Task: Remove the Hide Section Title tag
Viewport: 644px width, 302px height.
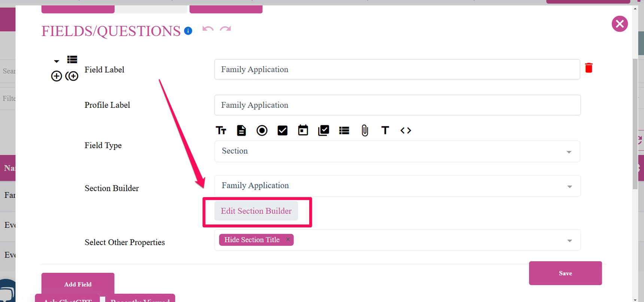Action: [288, 239]
